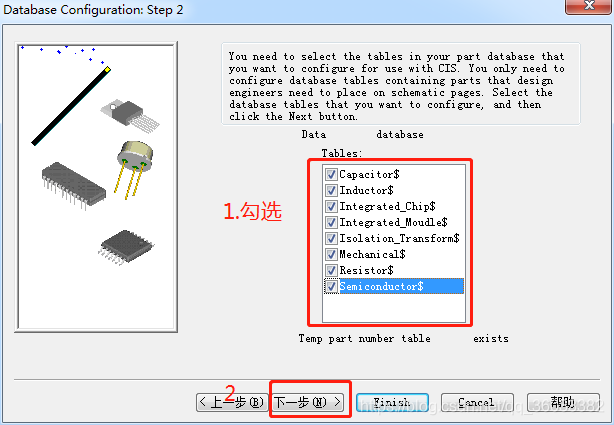Viewport: 614px width, 425px height.
Task: Uncheck the Capacitor$ table checkbox
Action: coord(331,174)
